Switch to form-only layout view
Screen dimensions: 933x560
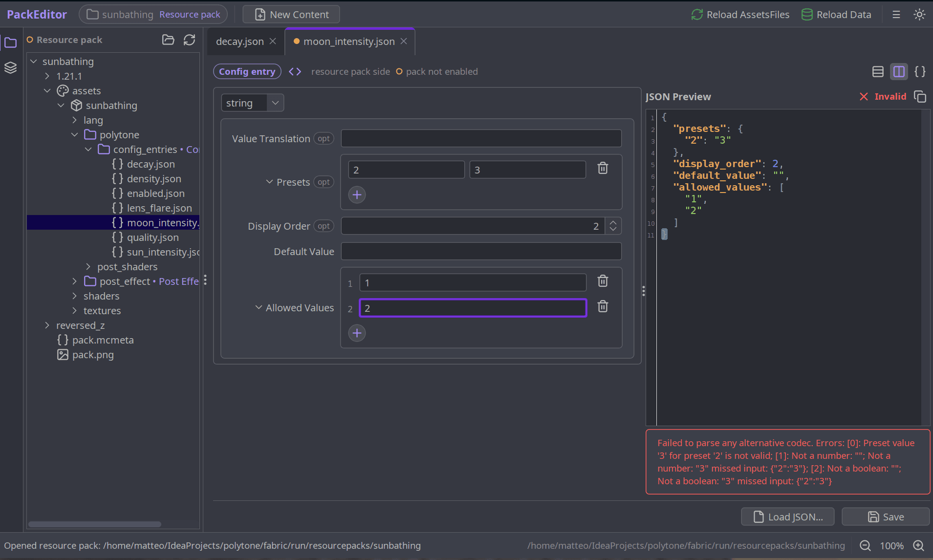tap(878, 71)
